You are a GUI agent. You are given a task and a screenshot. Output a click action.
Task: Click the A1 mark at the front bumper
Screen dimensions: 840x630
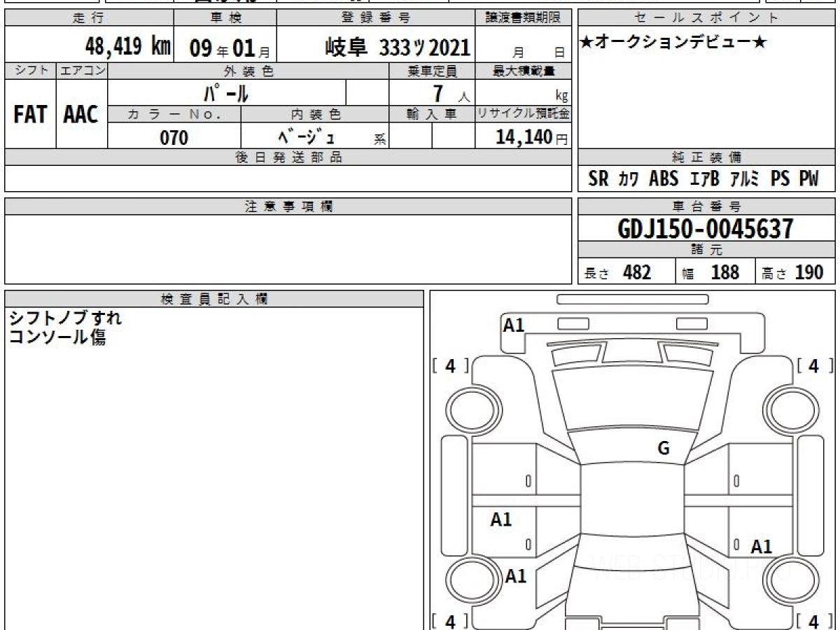tap(514, 325)
